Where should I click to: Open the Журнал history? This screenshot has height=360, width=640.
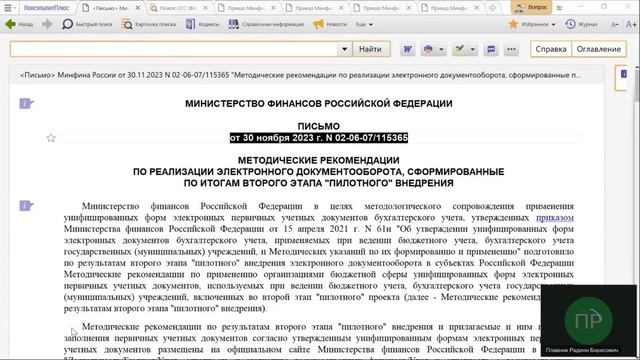pos(582,24)
